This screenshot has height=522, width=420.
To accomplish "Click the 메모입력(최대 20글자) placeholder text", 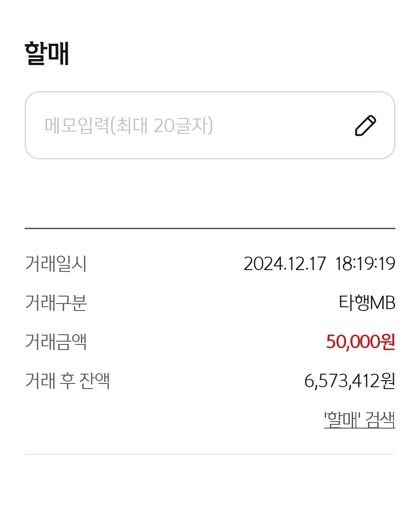I will click(129, 126).
